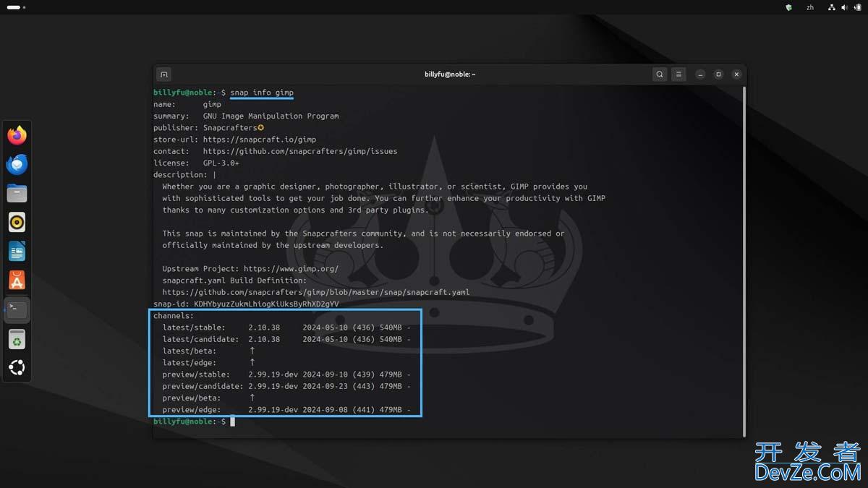Viewport: 868px width, 488px height.
Task: Open a new terminal tab button
Action: pyautogui.click(x=164, y=74)
